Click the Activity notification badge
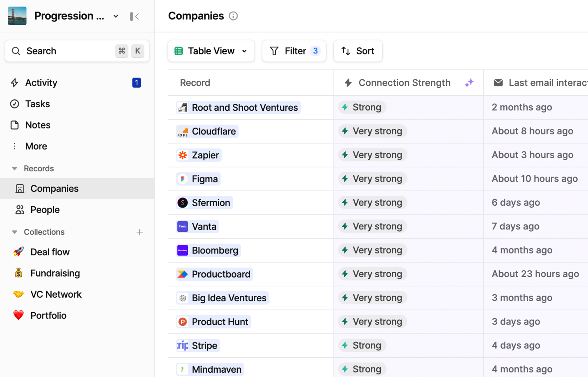Screen dimensions: 588x377 click(x=136, y=83)
